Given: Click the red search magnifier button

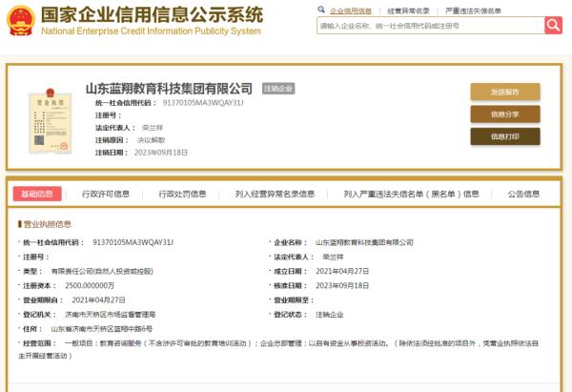Looking at the screenshot, I should pyautogui.click(x=553, y=26).
